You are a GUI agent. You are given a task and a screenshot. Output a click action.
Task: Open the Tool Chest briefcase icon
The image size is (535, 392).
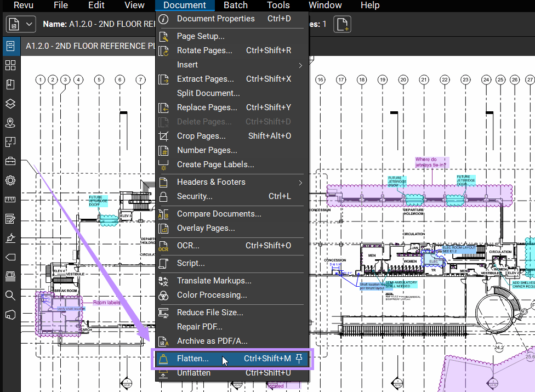tap(10, 161)
